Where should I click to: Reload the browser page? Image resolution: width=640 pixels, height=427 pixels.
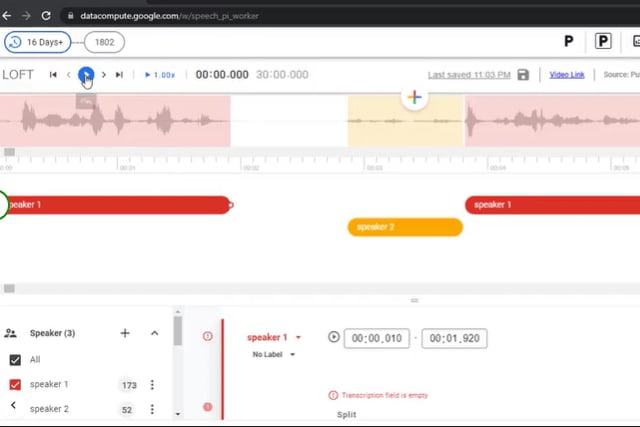[47, 16]
